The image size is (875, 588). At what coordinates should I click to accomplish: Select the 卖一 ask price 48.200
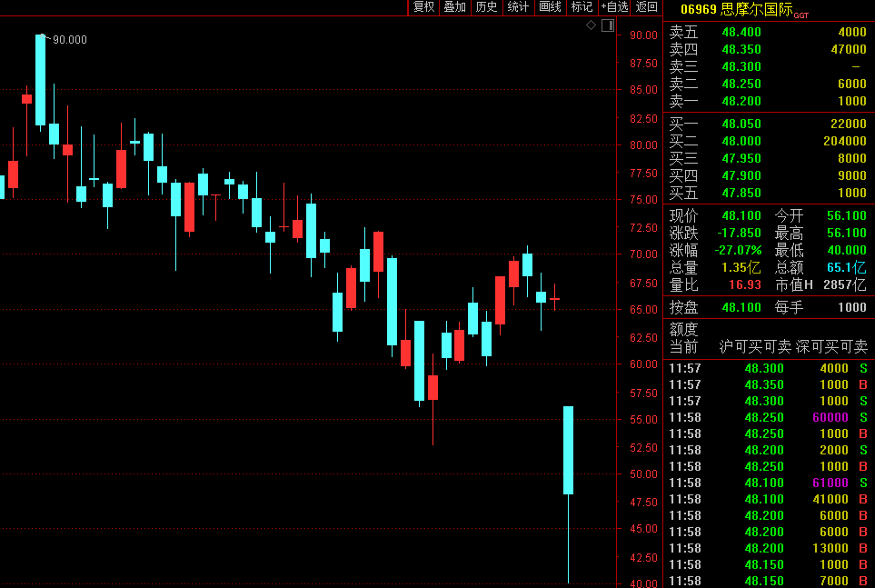(741, 101)
